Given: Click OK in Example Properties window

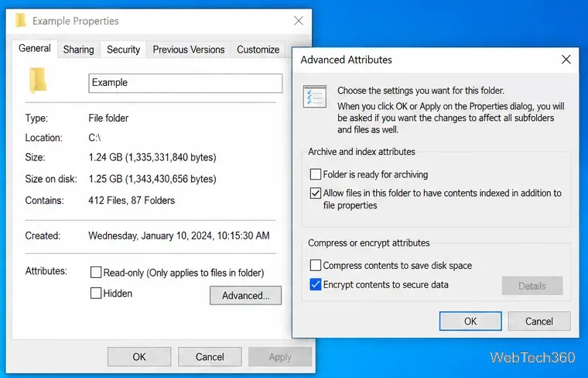Looking at the screenshot, I should 139,356.
